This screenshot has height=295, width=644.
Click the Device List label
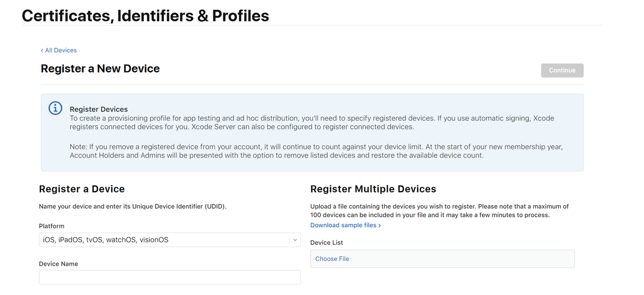[x=327, y=243]
